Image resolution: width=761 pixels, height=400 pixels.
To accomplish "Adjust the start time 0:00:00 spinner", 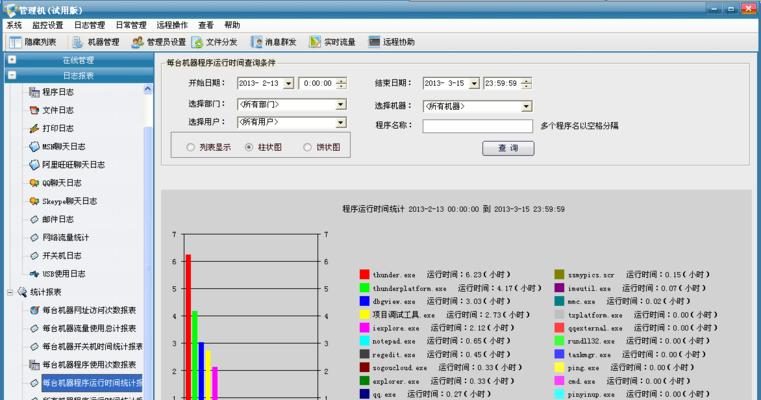I will click(x=341, y=83).
